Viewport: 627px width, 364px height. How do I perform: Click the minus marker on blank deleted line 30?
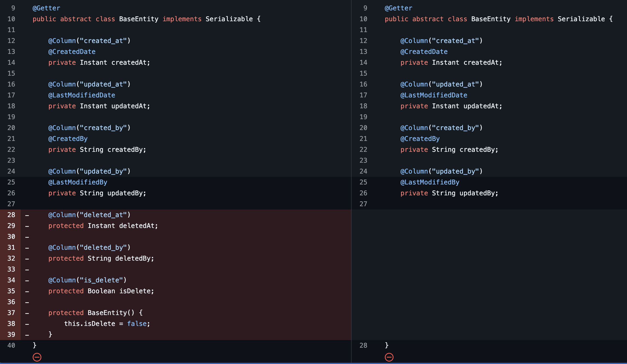coord(27,237)
